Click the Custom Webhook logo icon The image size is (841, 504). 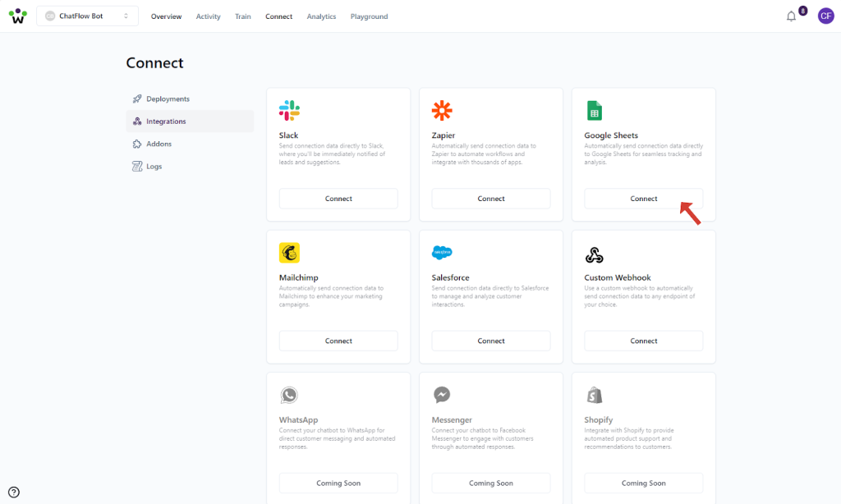[595, 254]
